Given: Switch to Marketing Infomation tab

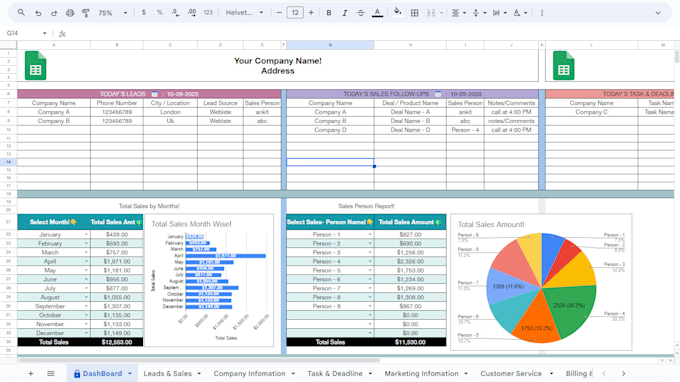Looking at the screenshot, I should (421, 373).
